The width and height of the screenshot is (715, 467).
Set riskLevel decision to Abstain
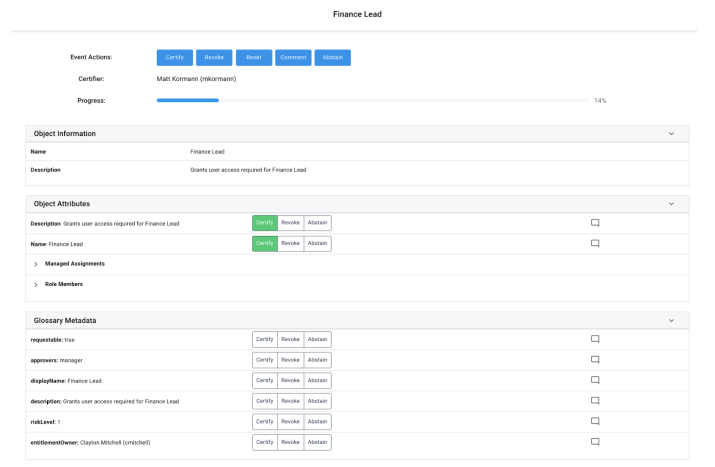[317, 421]
